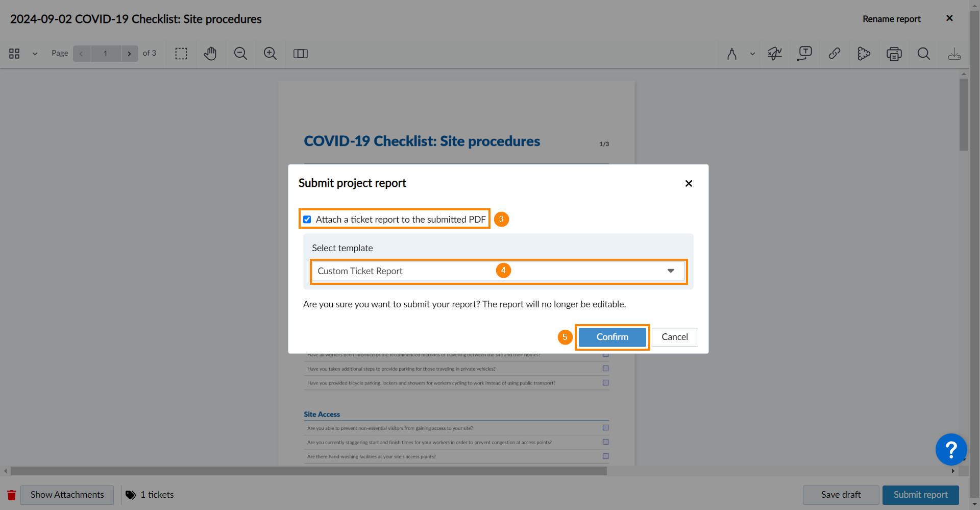Zoom in using the plus magnifier
Viewport: 980px width, 510px height.
pyautogui.click(x=270, y=54)
